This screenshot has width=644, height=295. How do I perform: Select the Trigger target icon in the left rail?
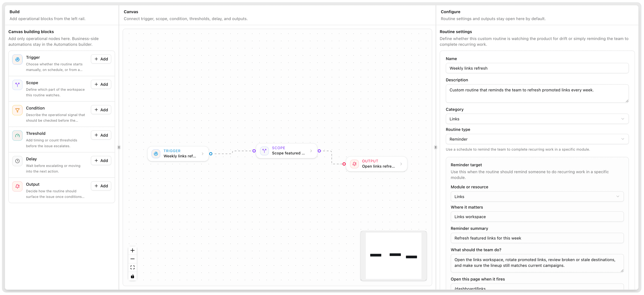(x=17, y=60)
